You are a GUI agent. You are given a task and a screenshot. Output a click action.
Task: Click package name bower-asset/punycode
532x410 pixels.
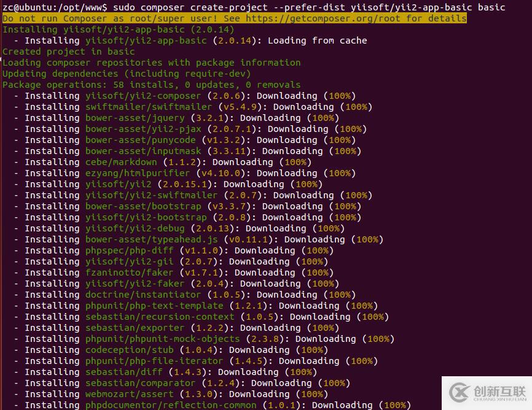coord(140,140)
